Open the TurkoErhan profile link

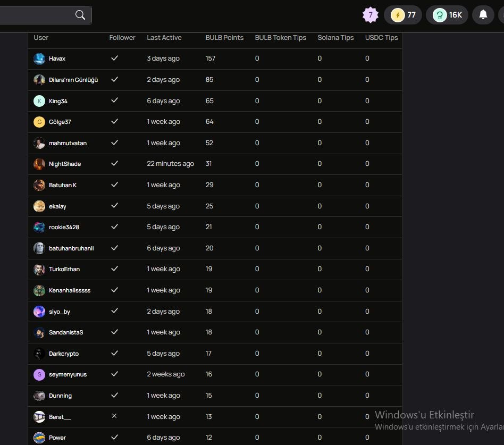pos(64,270)
